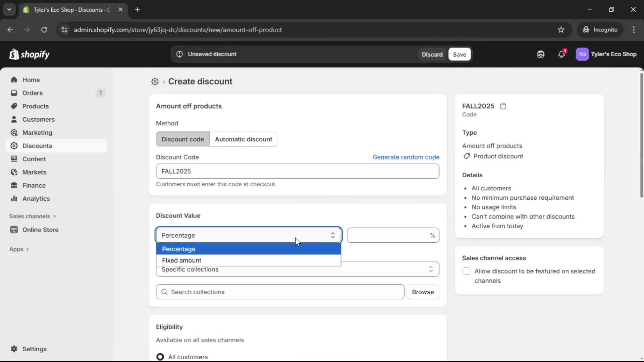Click the Browse collections button

click(423, 292)
